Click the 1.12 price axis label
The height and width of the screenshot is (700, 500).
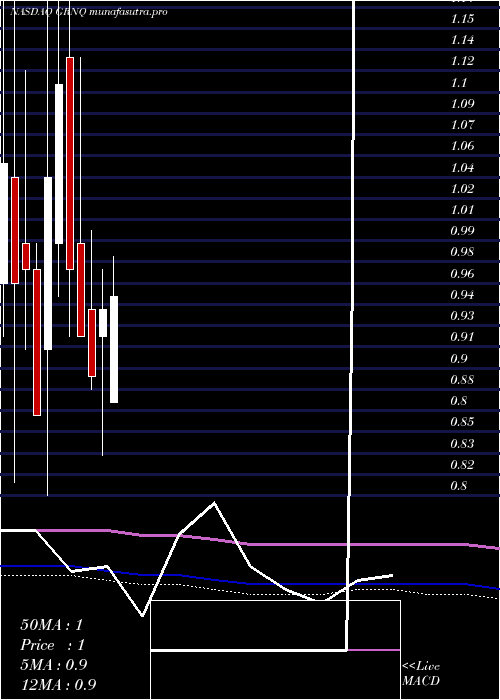click(x=462, y=61)
